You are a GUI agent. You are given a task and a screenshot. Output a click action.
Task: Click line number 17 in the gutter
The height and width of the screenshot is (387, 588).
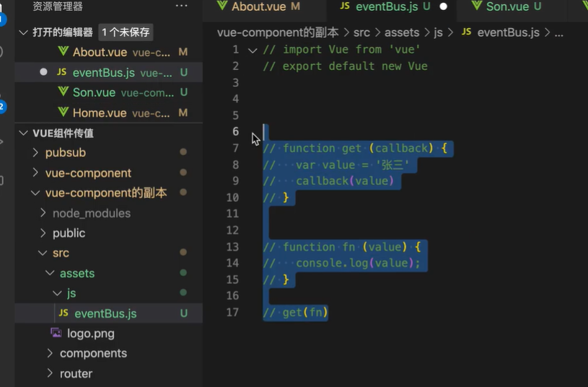[x=232, y=312]
